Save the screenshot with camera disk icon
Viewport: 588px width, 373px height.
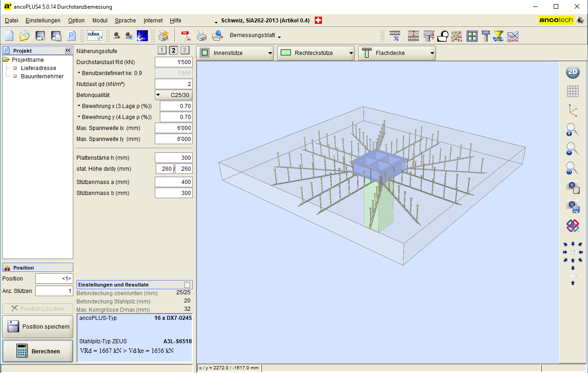coord(572,206)
